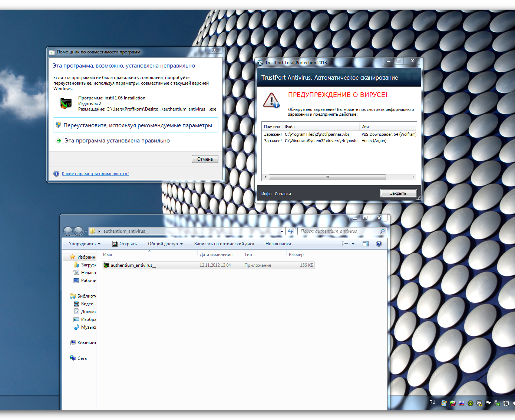Click Справка in TrustPort window
The height and width of the screenshot is (420, 515).
pos(283,194)
